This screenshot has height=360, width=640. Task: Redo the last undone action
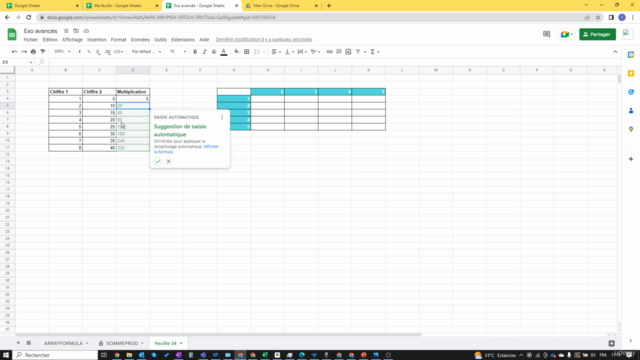(x=24, y=52)
